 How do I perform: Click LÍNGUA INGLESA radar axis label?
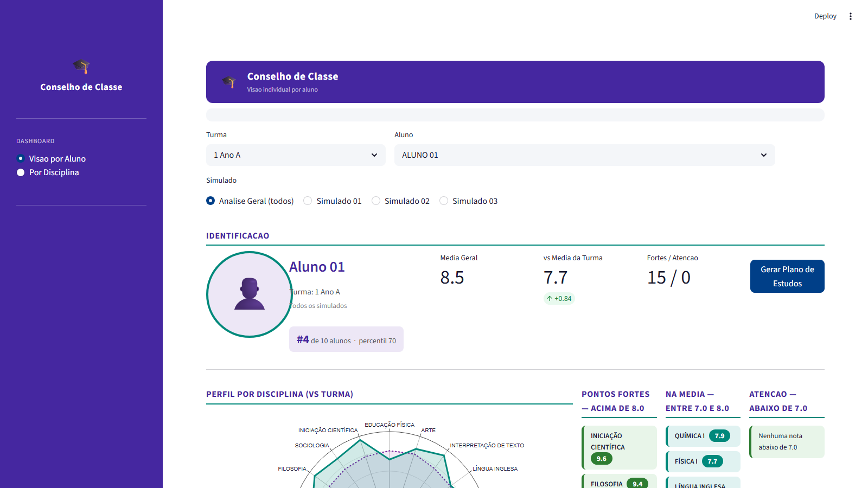click(x=495, y=468)
